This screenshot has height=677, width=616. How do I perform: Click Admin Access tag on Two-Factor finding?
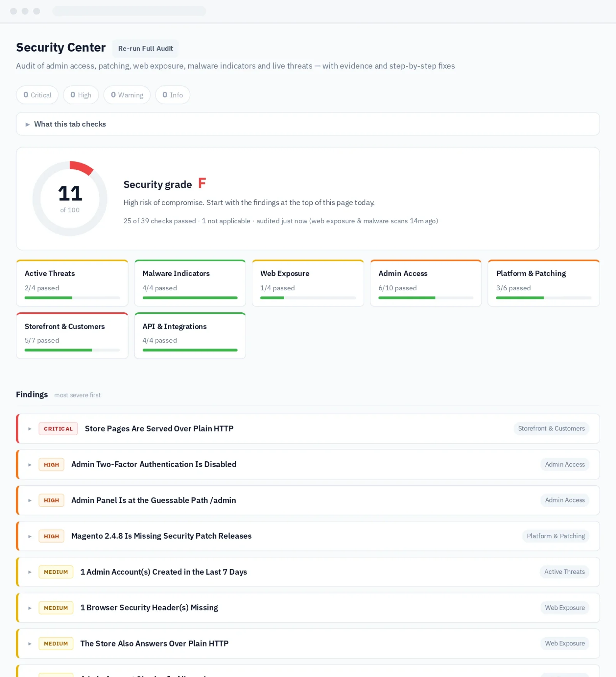click(565, 464)
